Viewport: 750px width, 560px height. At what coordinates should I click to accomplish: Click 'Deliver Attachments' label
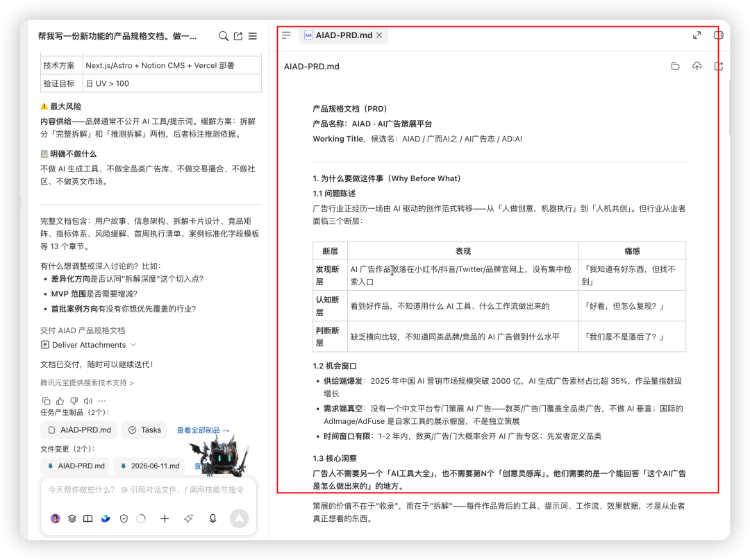pos(89,345)
